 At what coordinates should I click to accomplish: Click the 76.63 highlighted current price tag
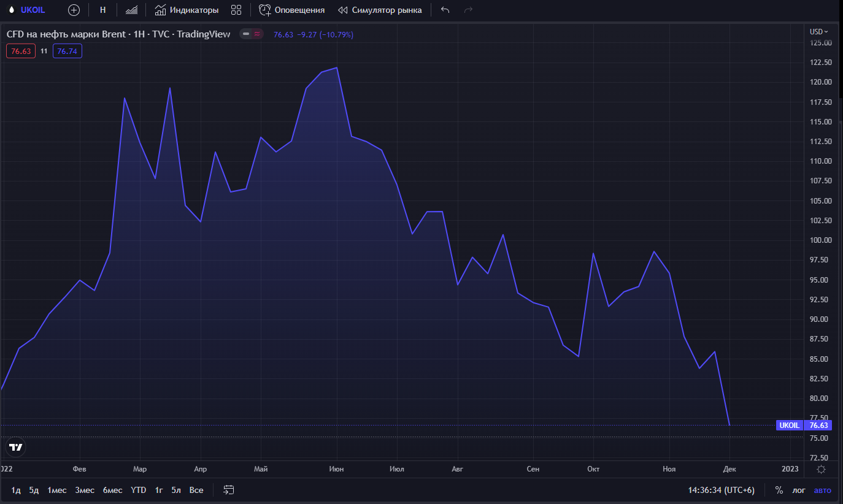click(819, 425)
